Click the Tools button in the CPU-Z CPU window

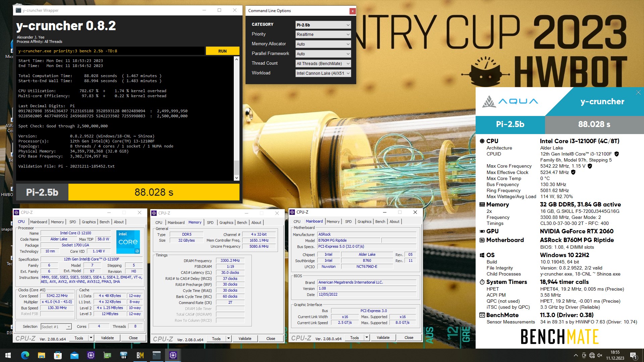[x=79, y=338]
